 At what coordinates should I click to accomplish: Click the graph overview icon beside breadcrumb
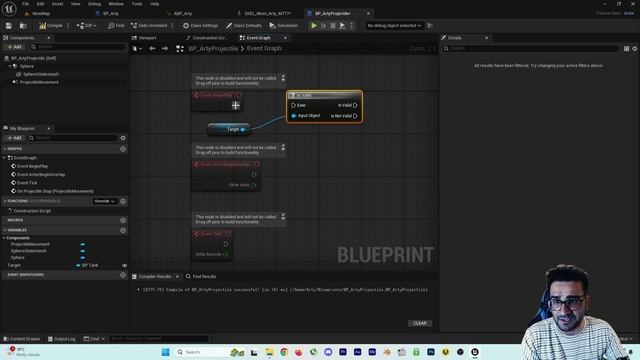pyautogui.click(x=180, y=49)
